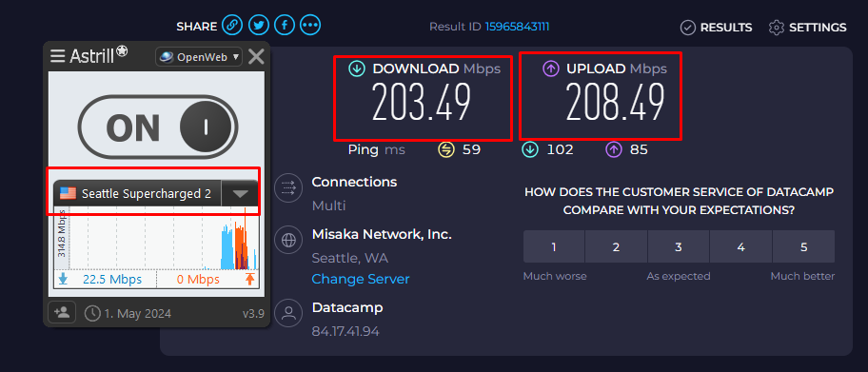
Task: Open SETTINGS in the top bar
Action: (x=808, y=28)
